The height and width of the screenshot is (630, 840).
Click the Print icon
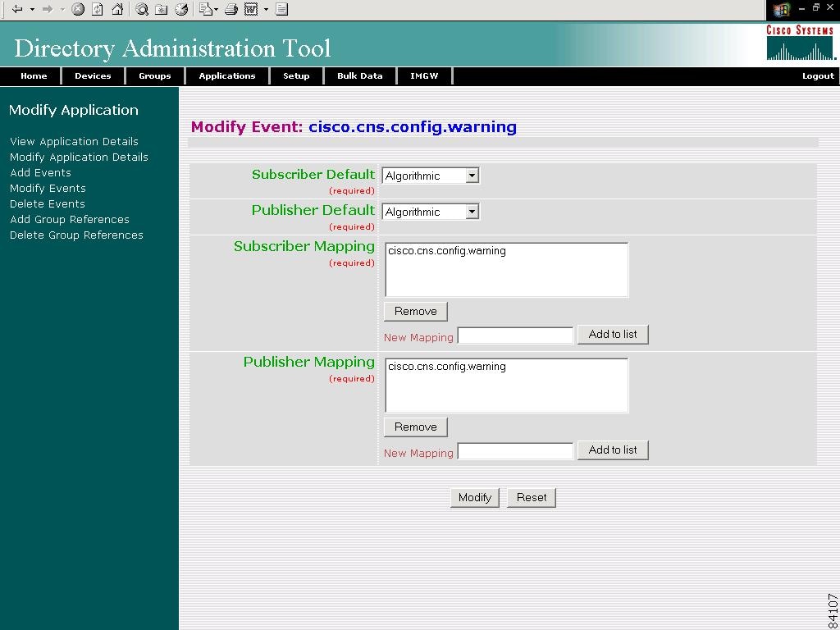(231, 9)
